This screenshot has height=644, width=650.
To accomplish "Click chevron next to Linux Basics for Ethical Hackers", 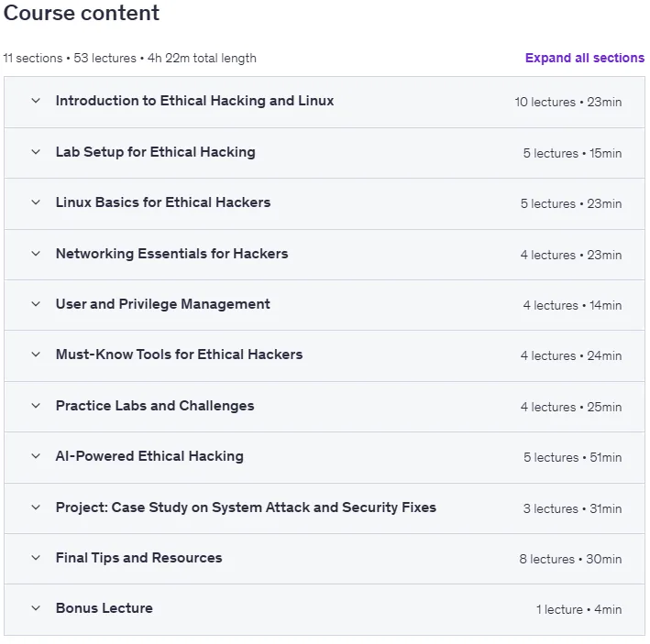I will tap(36, 202).
